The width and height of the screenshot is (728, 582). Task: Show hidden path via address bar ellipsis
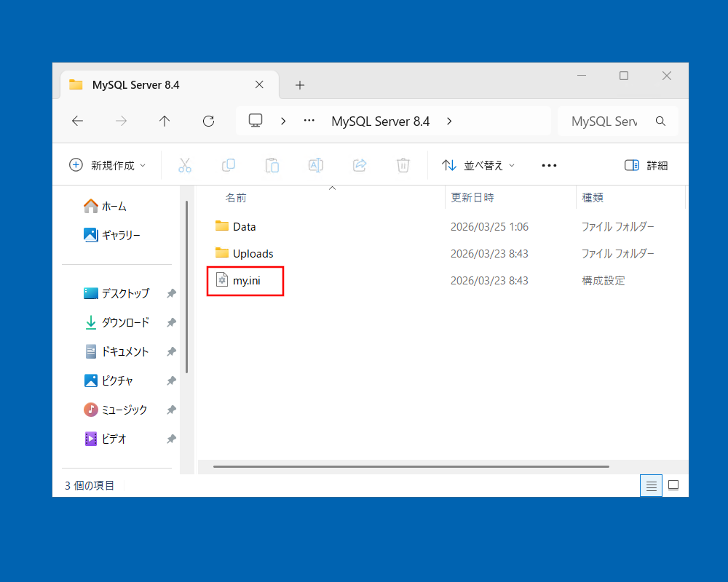(309, 121)
